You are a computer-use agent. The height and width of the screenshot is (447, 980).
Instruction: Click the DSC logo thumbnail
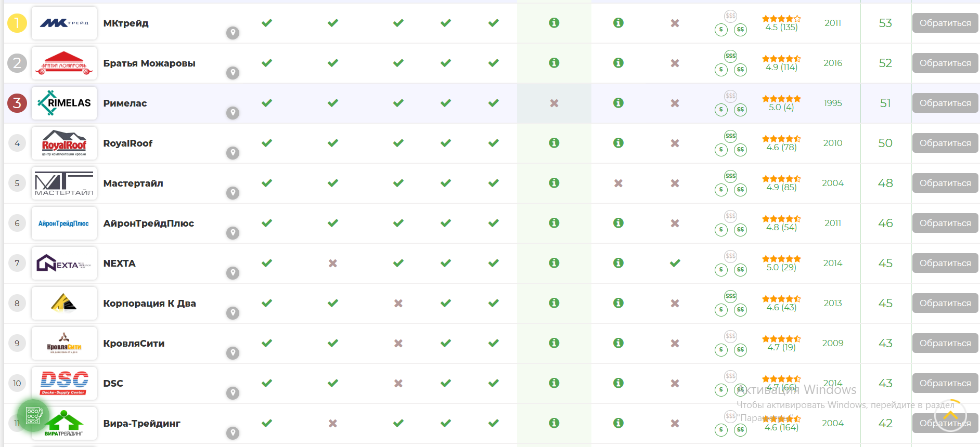coord(64,383)
